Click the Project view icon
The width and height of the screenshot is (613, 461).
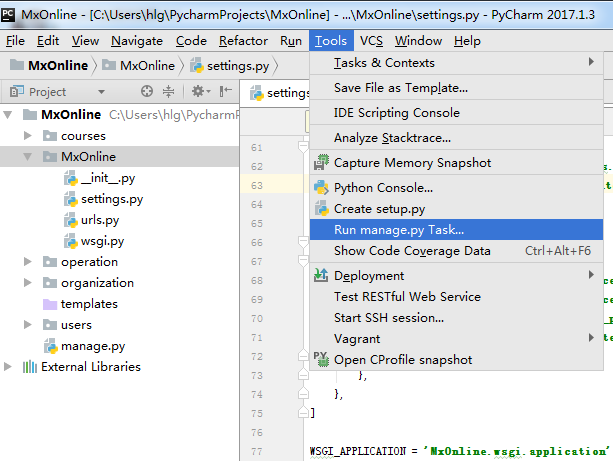[x=17, y=91]
